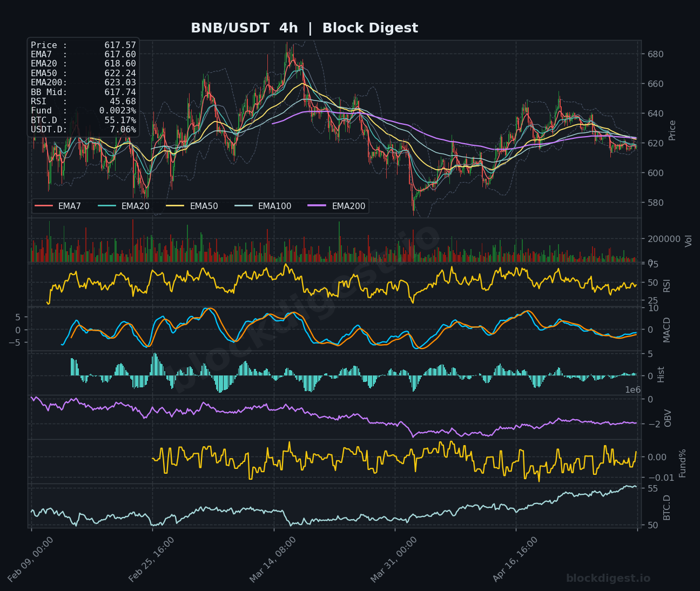Click the 660 price tick
This screenshot has height=591, width=700.
coord(655,84)
